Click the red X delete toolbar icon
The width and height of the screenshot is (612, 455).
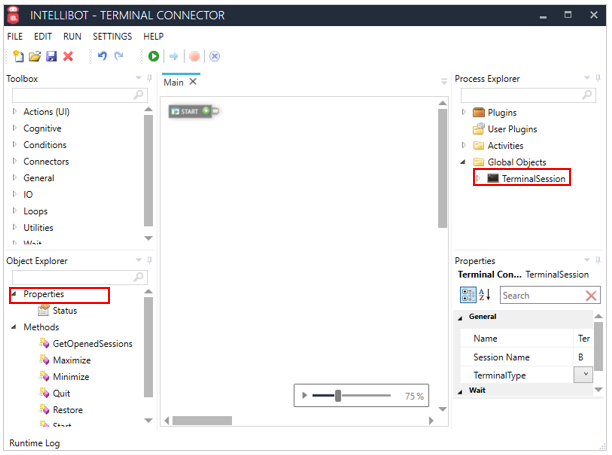pos(68,57)
